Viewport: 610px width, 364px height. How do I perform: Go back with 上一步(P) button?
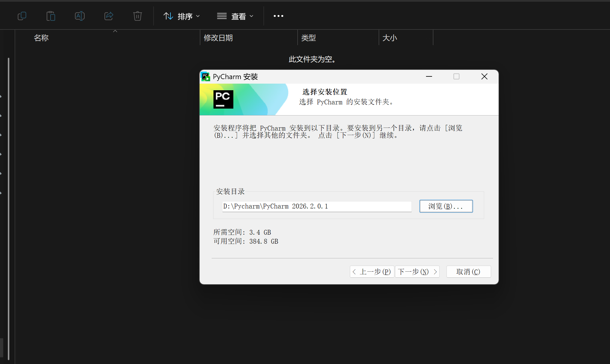click(x=372, y=272)
